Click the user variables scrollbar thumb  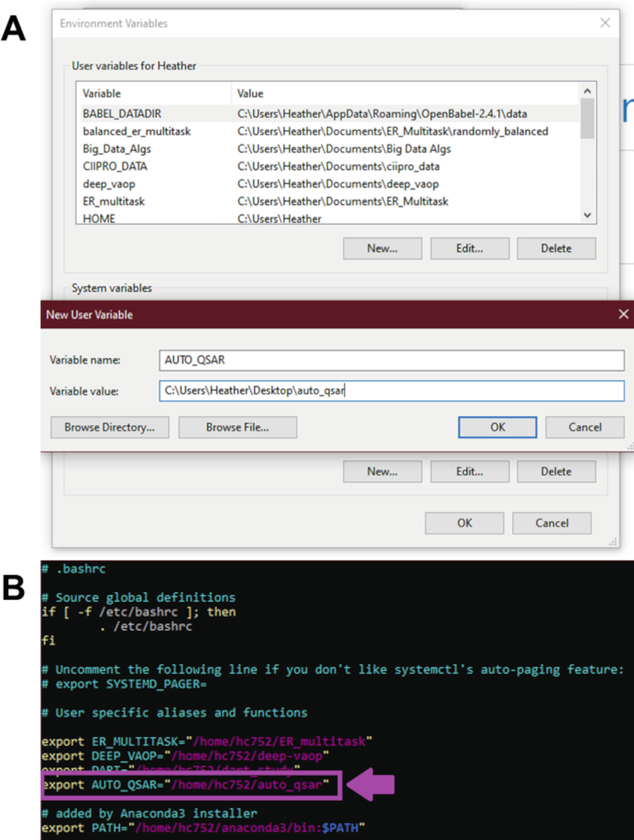587,118
